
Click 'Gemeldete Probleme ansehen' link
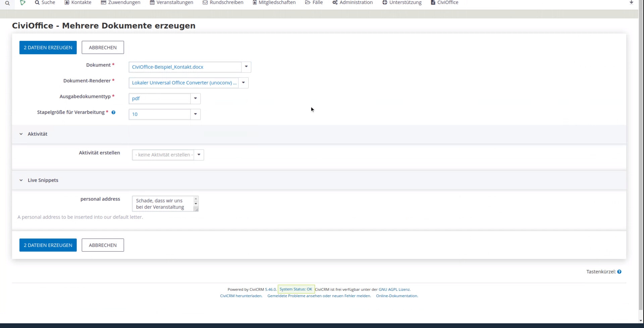319,296
